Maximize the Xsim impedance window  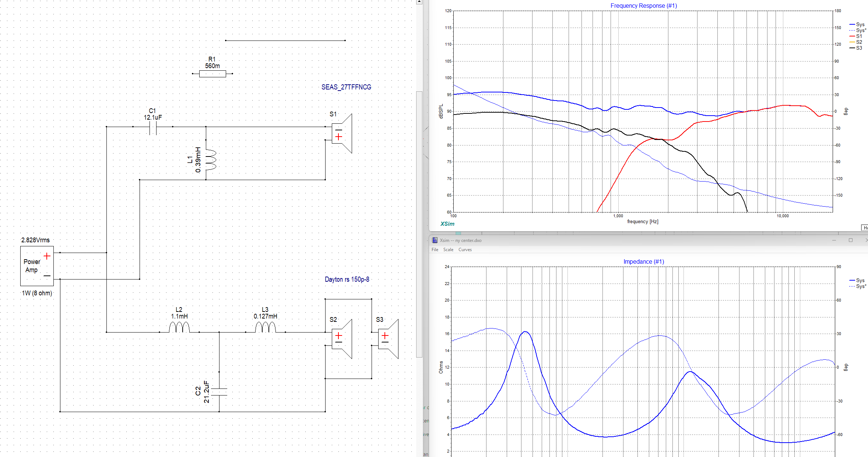[851, 240]
